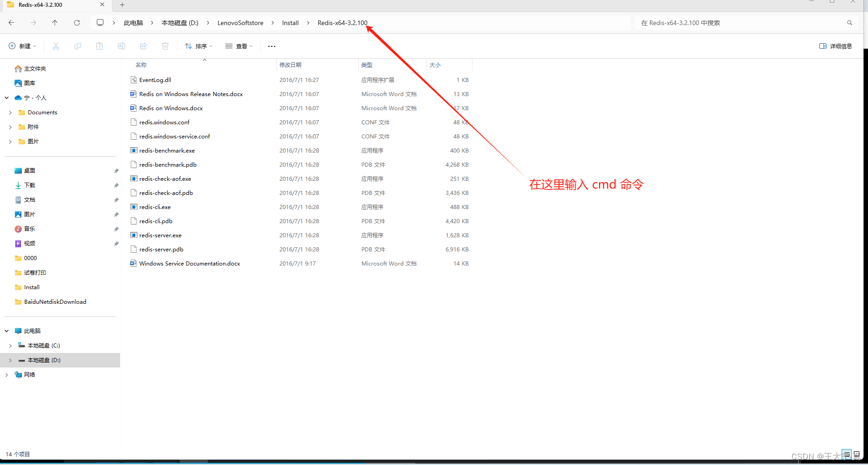
Task: Open the 新建 dropdown menu
Action: pyautogui.click(x=22, y=46)
